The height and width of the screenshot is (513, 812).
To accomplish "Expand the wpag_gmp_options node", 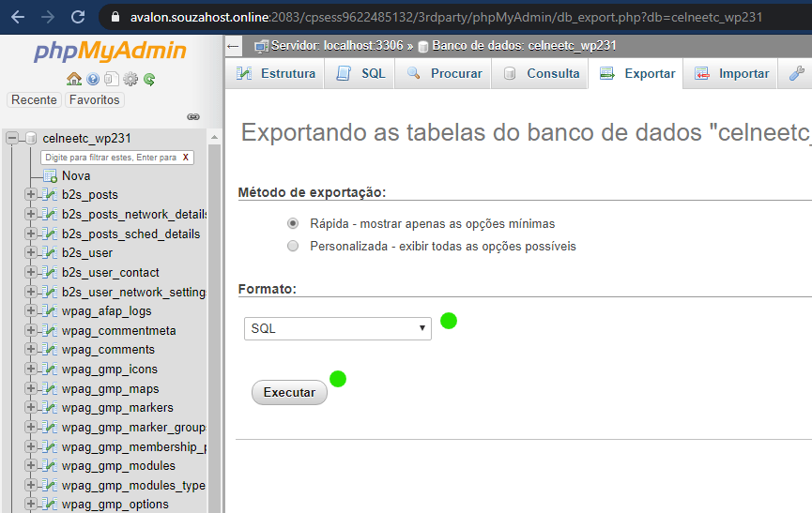I will (31, 504).
